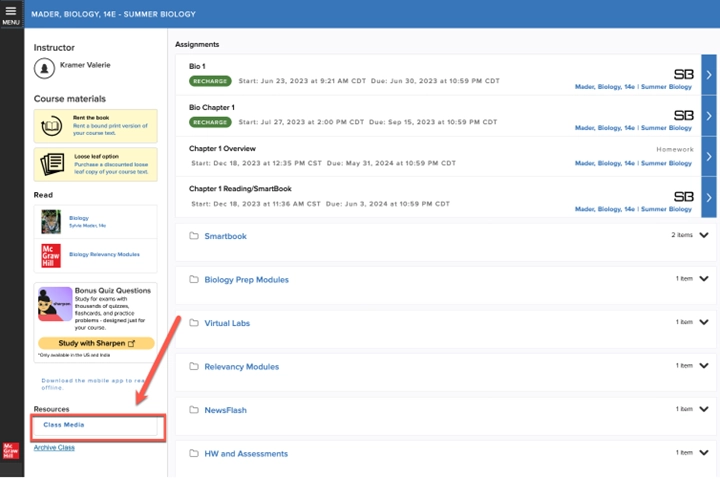The image size is (720, 479).
Task: Click the Bio Chapter 1 assignment title
Action: 212,107
